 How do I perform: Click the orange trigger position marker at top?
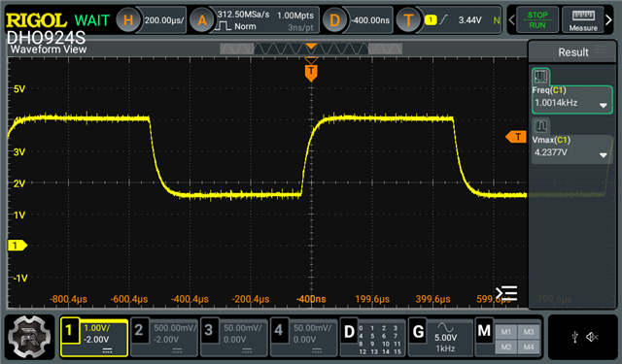(311, 73)
